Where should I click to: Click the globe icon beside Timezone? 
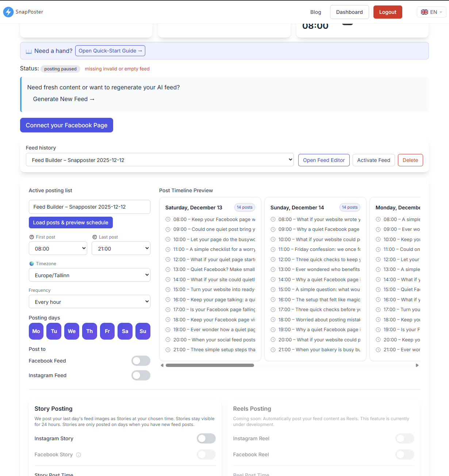pyautogui.click(x=31, y=263)
